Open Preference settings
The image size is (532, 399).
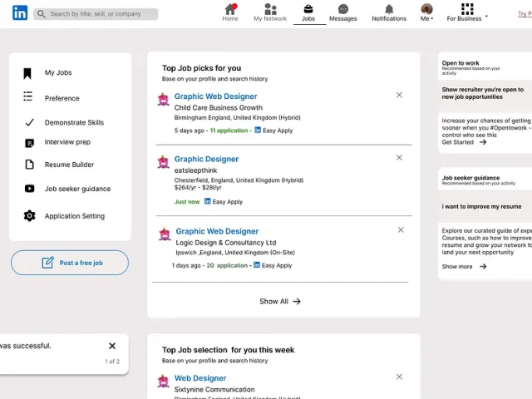pos(62,98)
